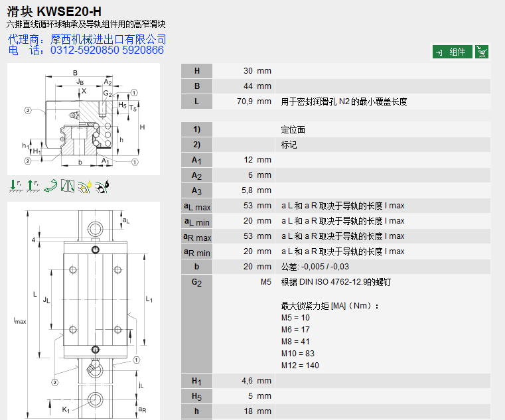Select the H dimension row label

click(x=196, y=71)
